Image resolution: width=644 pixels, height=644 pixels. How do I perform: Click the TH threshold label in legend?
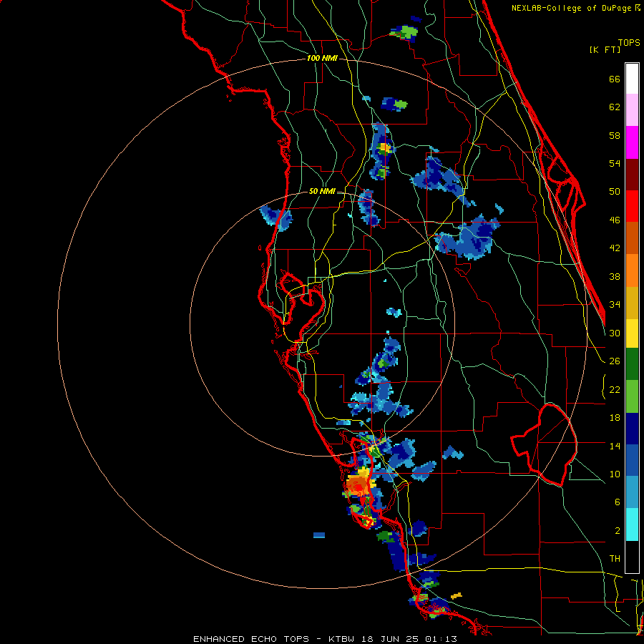(x=615, y=559)
